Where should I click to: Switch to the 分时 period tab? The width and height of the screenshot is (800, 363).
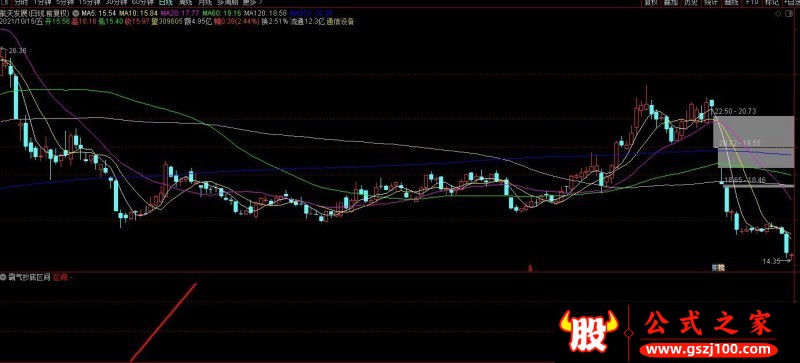click(x=20, y=3)
